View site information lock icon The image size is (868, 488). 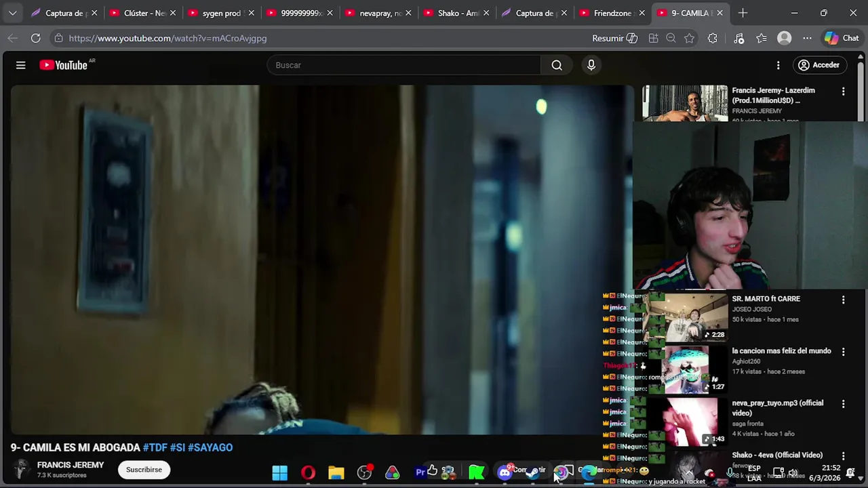(58, 38)
